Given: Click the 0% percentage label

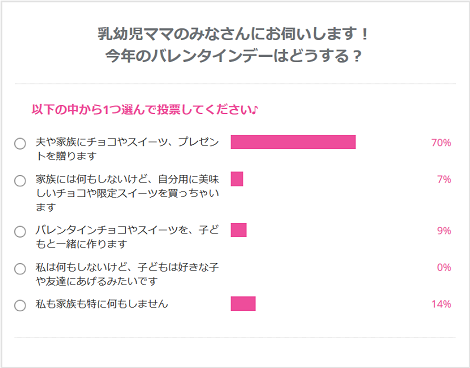Looking at the screenshot, I should tap(444, 267).
